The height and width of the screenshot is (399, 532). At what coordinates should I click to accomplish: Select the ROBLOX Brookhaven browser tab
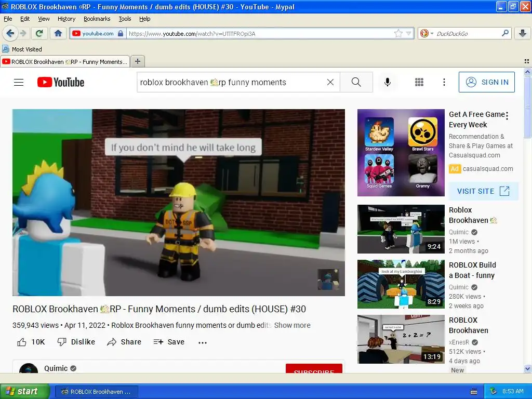(65, 61)
